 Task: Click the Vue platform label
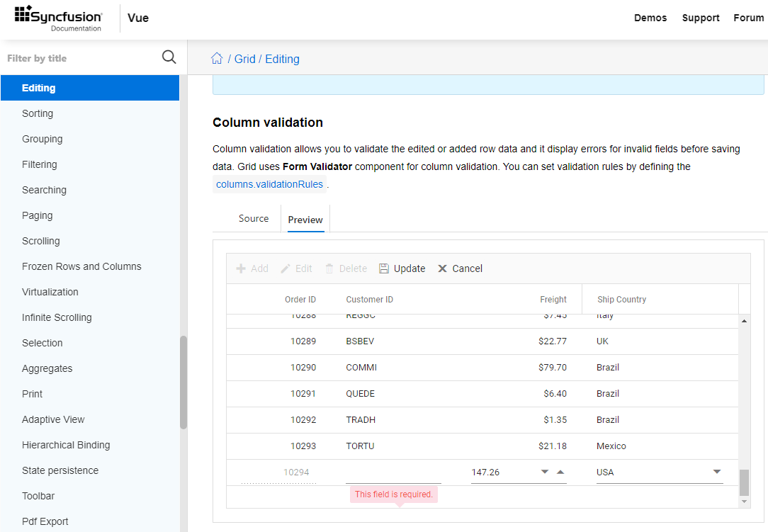(x=138, y=18)
